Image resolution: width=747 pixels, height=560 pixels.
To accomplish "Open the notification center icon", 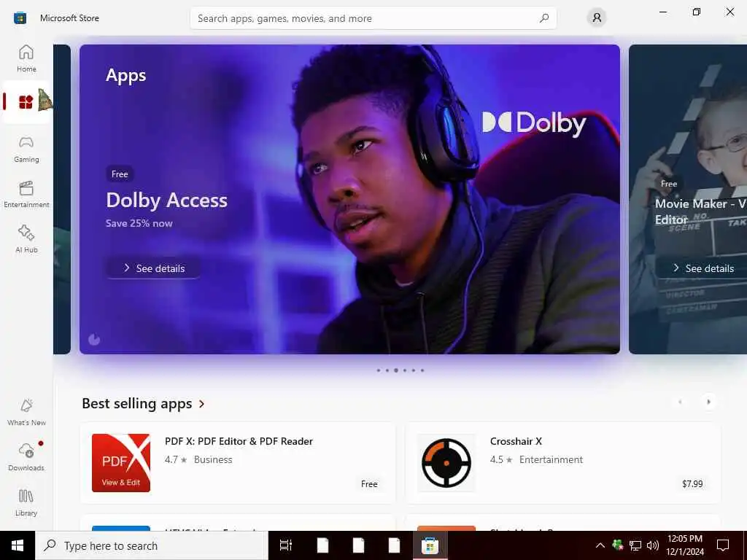I will [x=723, y=545].
